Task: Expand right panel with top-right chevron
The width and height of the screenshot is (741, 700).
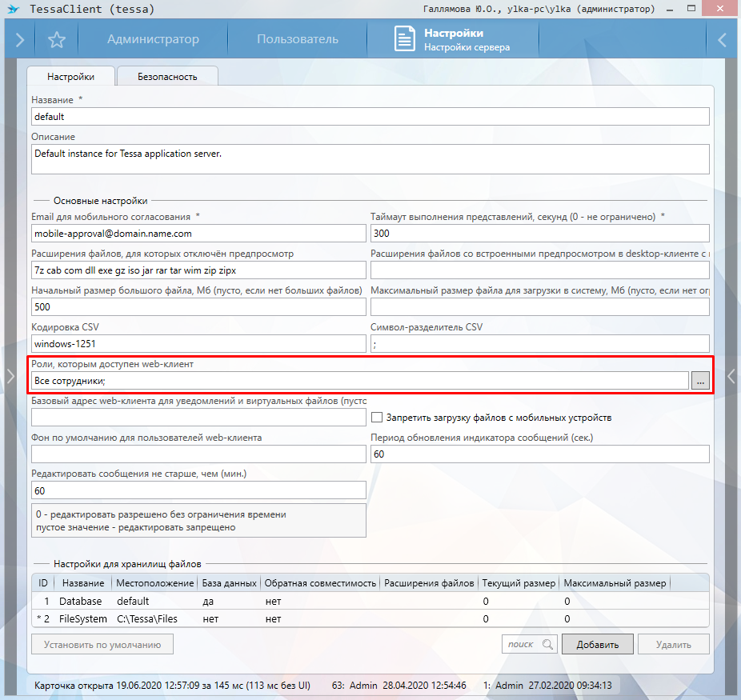Action: [722, 40]
